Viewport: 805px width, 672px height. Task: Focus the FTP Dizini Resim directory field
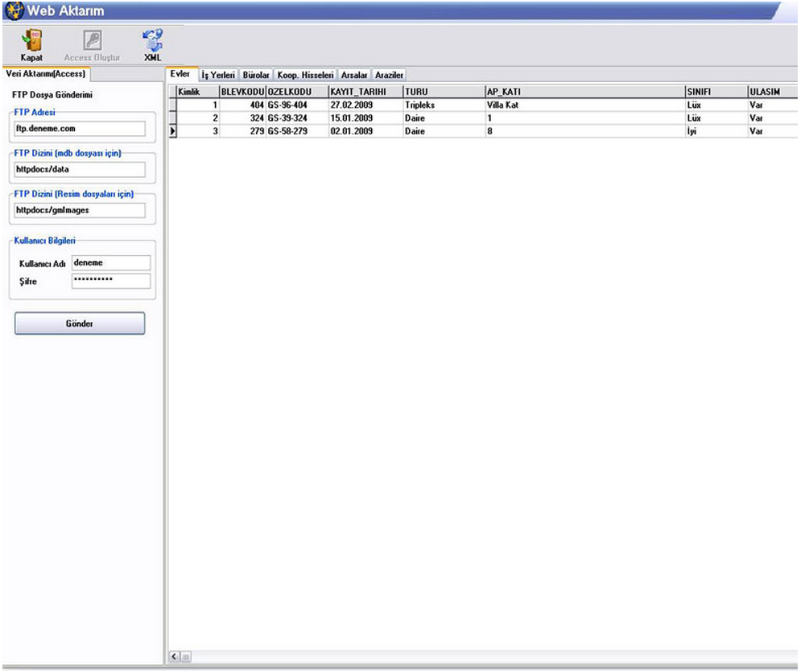pyautogui.click(x=80, y=210)
